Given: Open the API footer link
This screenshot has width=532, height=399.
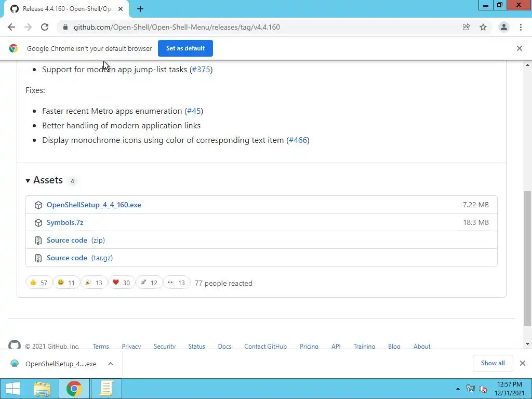Looking at the screenshot, I should [336, 347].
